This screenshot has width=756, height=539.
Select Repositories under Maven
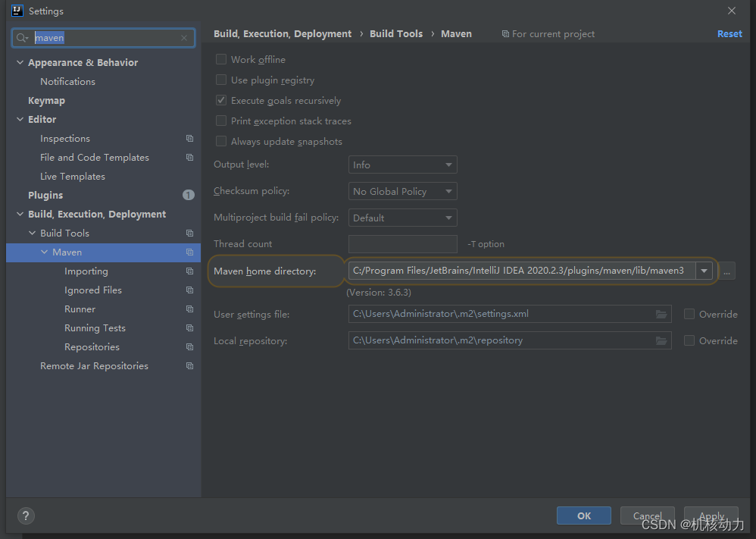pos(92,347)
